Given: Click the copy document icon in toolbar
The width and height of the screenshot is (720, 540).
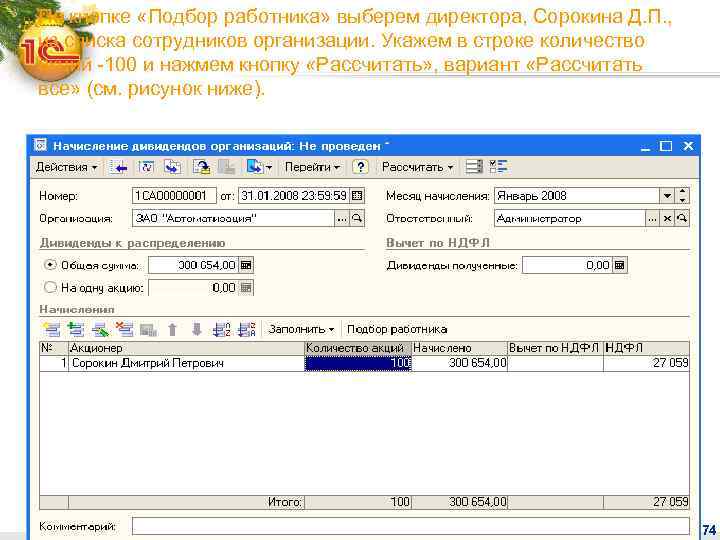Looking at the screenshot, I should (173, 167).
